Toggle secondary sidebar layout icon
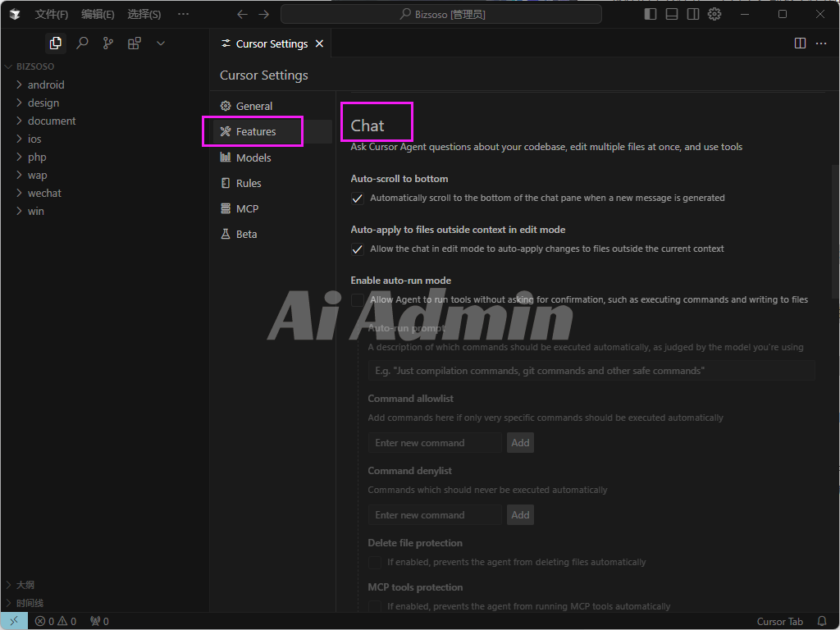The image size is (840, 630). click(693, 15)
